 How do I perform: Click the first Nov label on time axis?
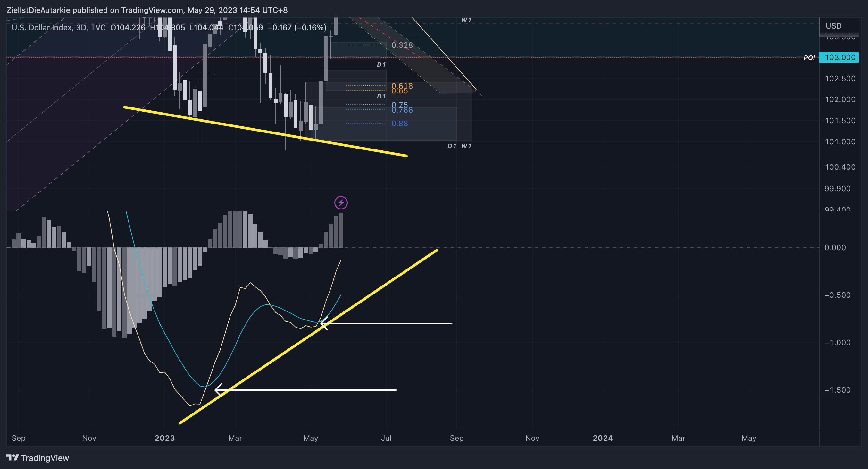pos(89,438)
